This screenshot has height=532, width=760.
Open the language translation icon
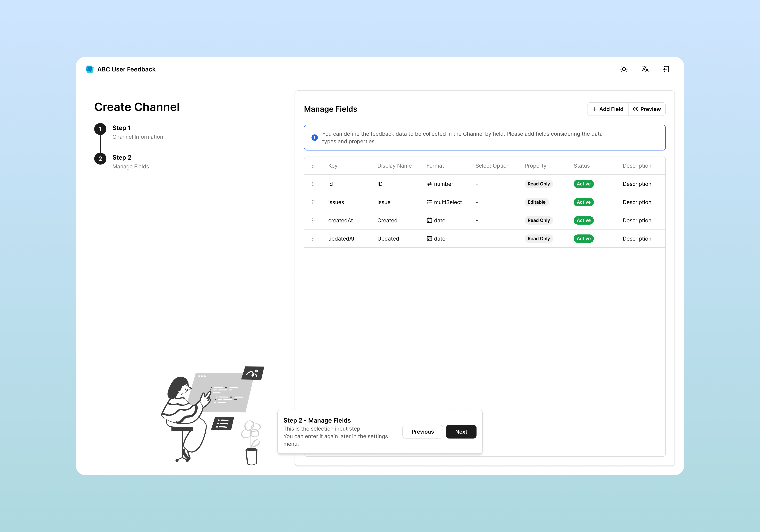[645, 69]
